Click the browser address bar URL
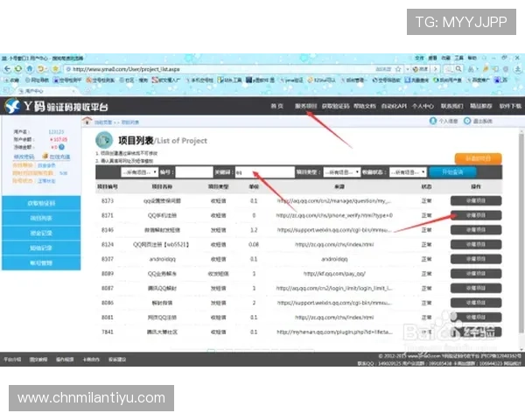Screen dimensions: 525x420 pyautogui.click(x=175, y=69)
